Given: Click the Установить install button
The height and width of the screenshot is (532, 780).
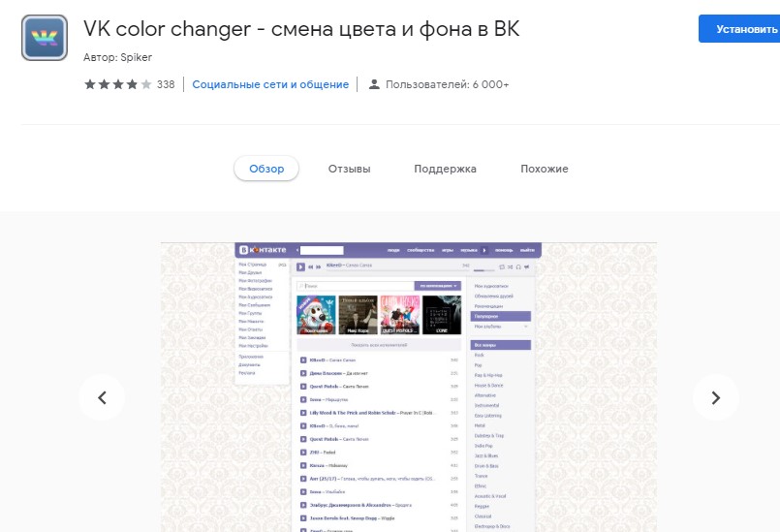Looking at the screenshot, I should tap(739, 29).
